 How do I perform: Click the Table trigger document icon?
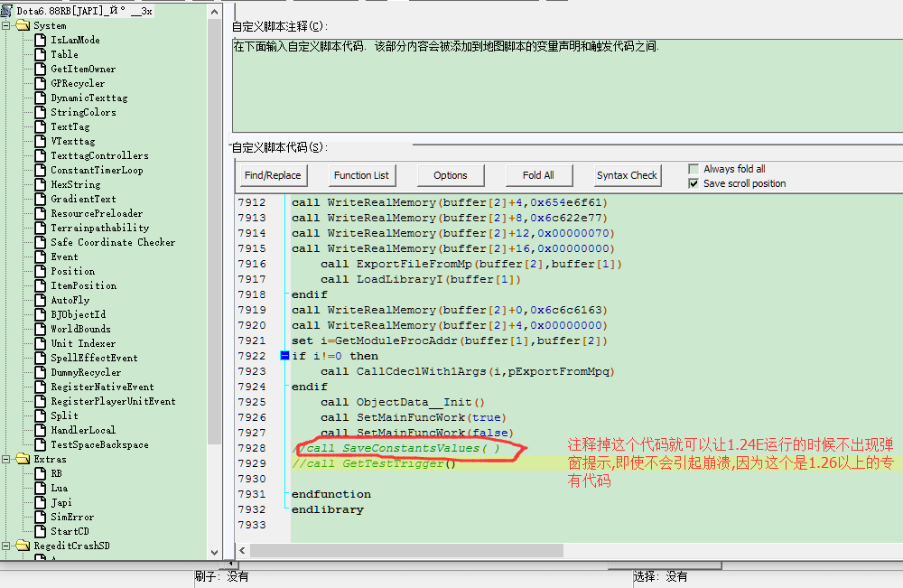point(41,54)
